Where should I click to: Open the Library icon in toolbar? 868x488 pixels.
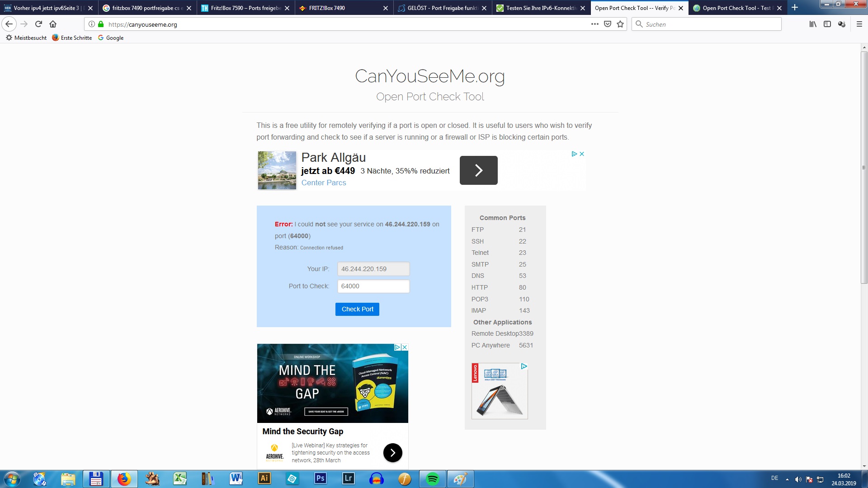click(813, 24)
